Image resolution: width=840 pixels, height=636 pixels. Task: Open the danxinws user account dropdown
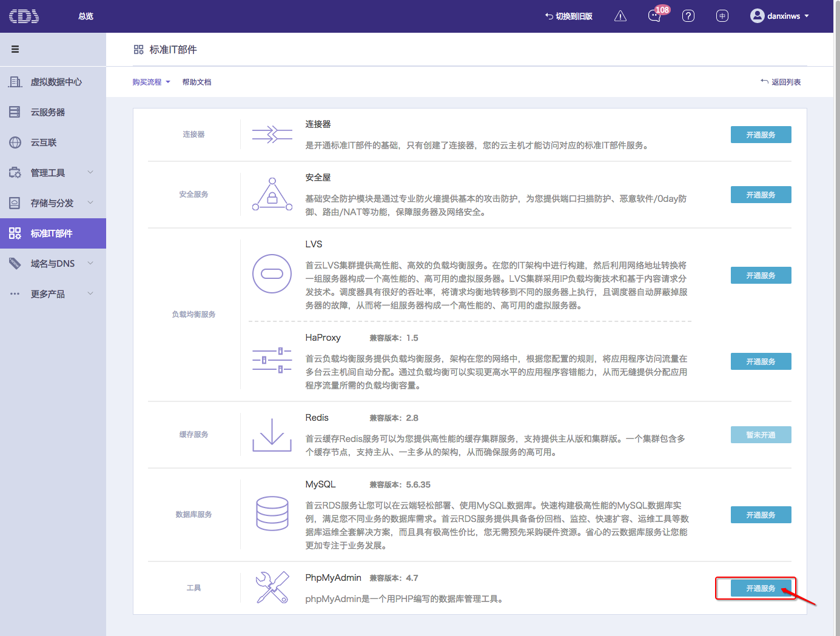(x=780, y=16)
